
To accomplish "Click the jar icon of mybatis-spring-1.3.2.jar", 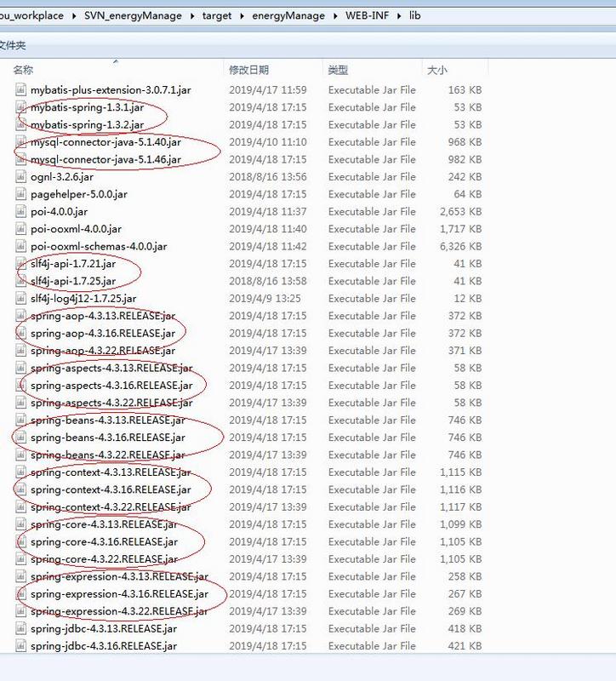I will [x=20, y=124].
